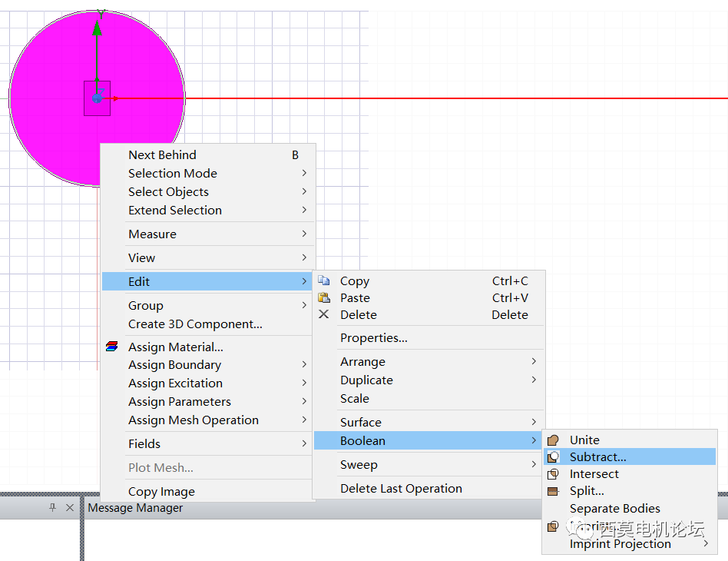
Task: Click the Message Manager panel title
Action: pyautogui.click(x=135, y=507)
